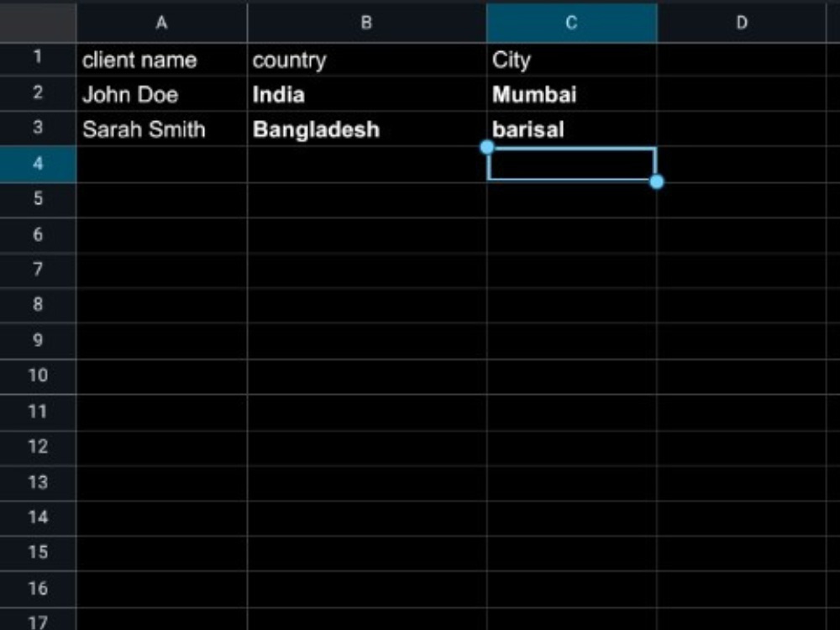Select the 'John Doe' cell

[x=162, y=94]
